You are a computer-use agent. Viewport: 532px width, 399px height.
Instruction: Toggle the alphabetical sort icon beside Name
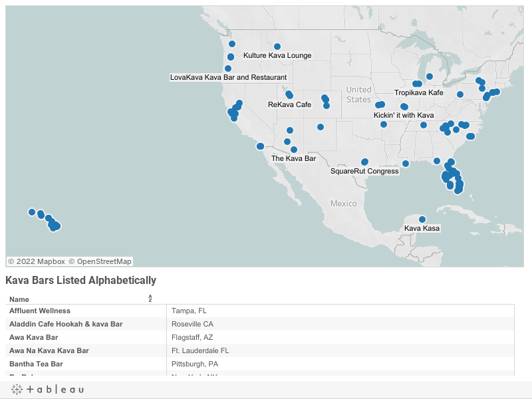150,299
